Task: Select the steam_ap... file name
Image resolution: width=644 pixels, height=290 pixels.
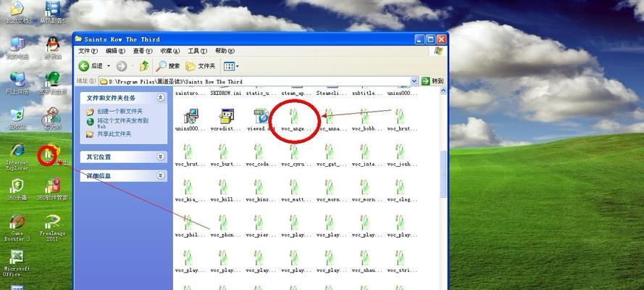Action: click(296, 94)
